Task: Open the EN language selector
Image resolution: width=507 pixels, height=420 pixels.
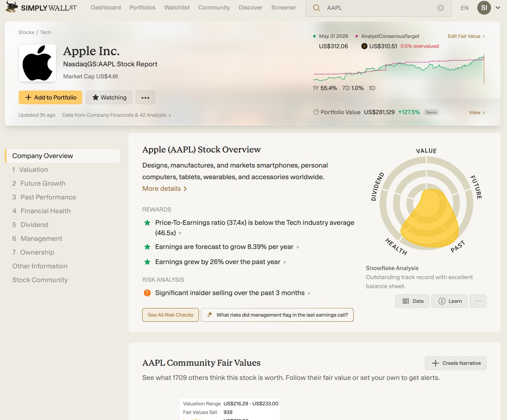Action: [x=464, y=8]
